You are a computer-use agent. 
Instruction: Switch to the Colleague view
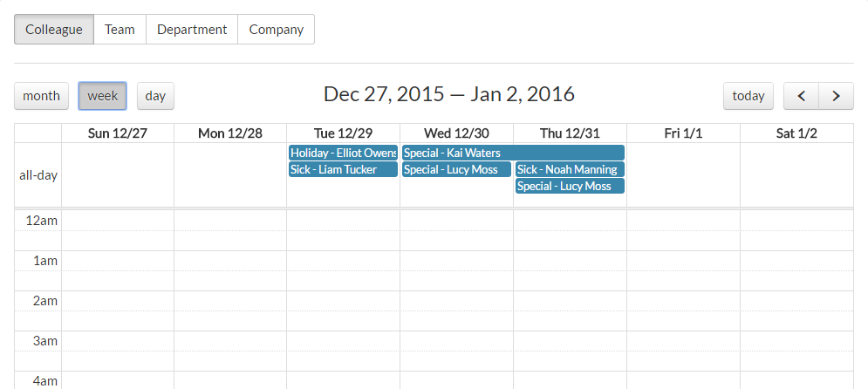[x=53, y=29]
